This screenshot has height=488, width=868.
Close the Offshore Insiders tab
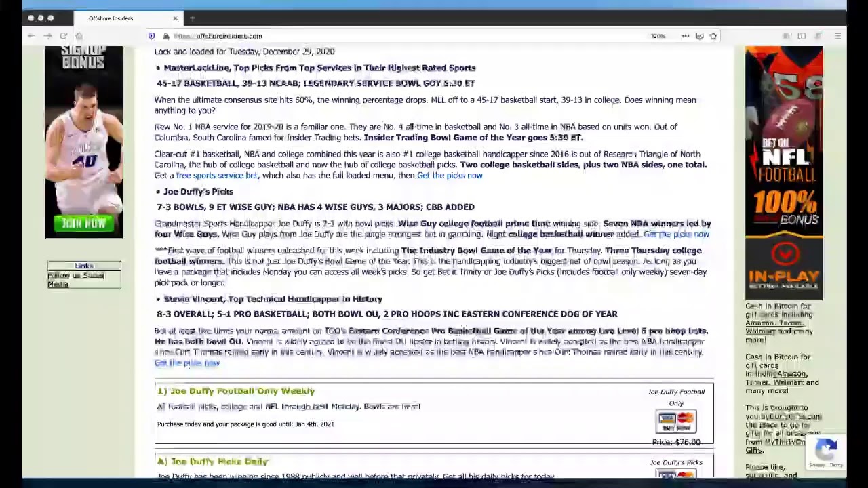click(x=175, y=18)
